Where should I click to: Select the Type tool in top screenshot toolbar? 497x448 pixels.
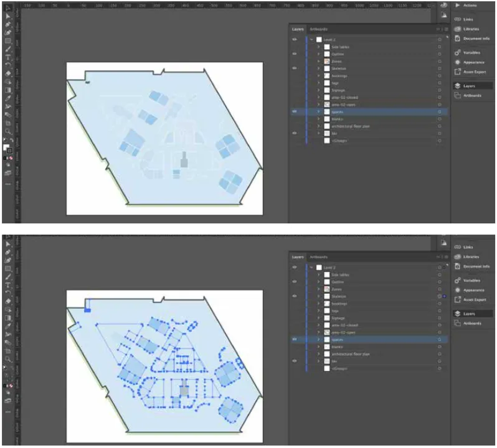pos(8,56)
